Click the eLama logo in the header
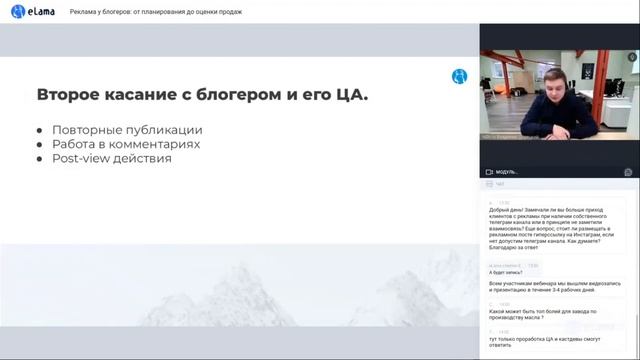The image size is (640, 360). 33,11
